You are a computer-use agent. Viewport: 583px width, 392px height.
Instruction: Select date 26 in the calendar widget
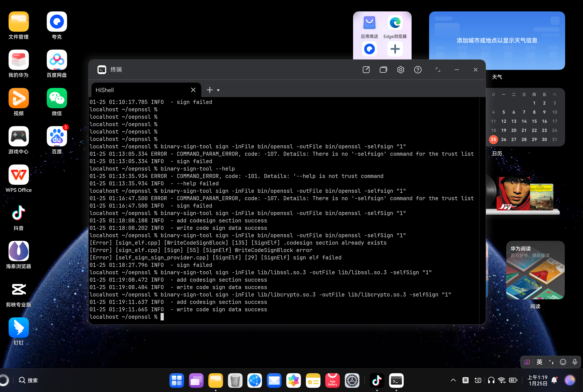point(503,140)
